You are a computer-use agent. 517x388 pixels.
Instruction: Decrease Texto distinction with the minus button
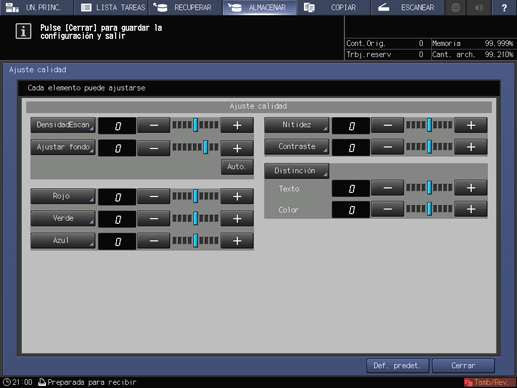[x=387, y=188]
